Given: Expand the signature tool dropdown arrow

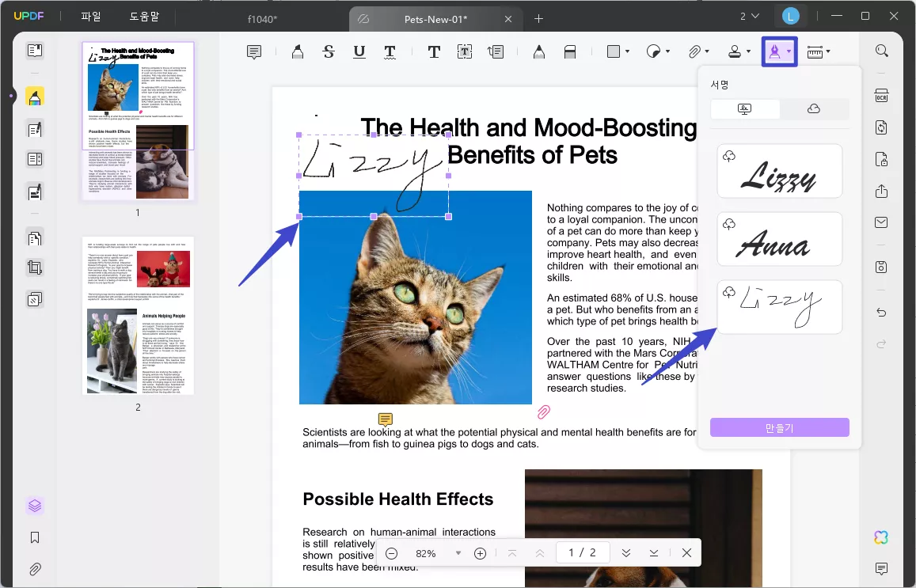Looking at the screenshot, I should 789,52.
